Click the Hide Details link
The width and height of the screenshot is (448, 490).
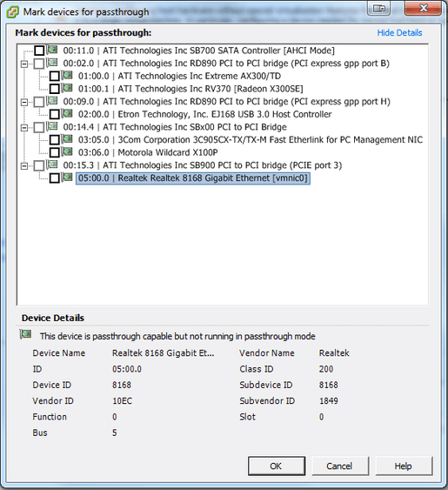pyautogui.click(x=399, y=33)
